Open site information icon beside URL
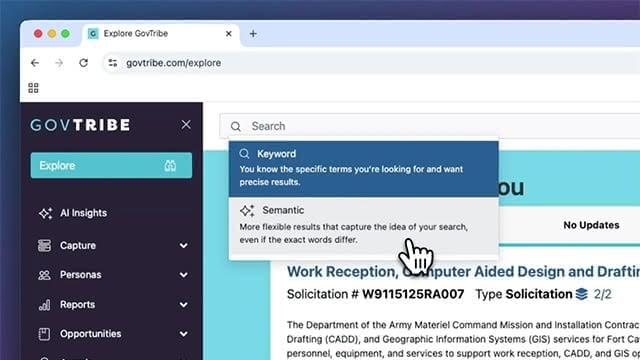Image resolution: width=640 pixels, height=360 pixels. click(x=113, y=63)
